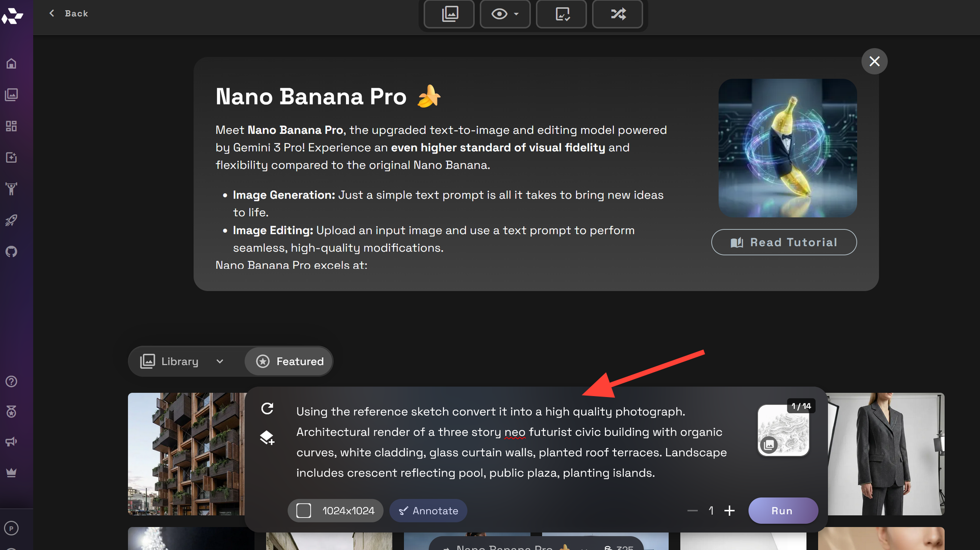Open the dashboard grid sidebar icon
The width and height of the screenshot is (980, 550).
click(x=11, y=126)
